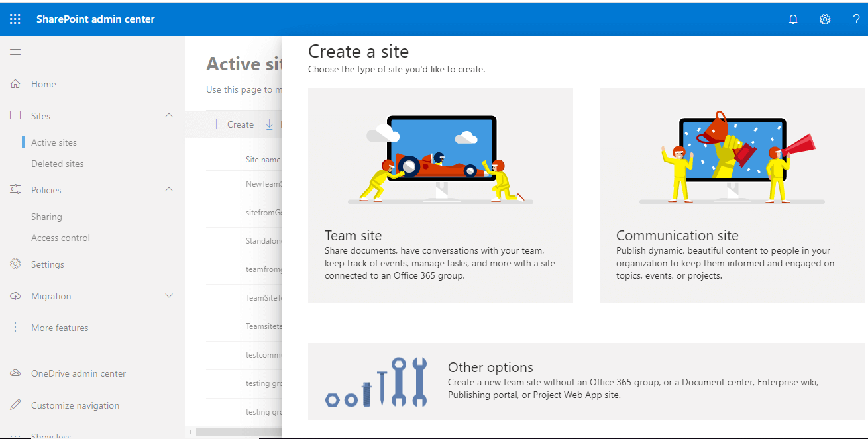Select the testcomm row in site list
Viewport: 868px width, 439px height.
coord(244,355)
